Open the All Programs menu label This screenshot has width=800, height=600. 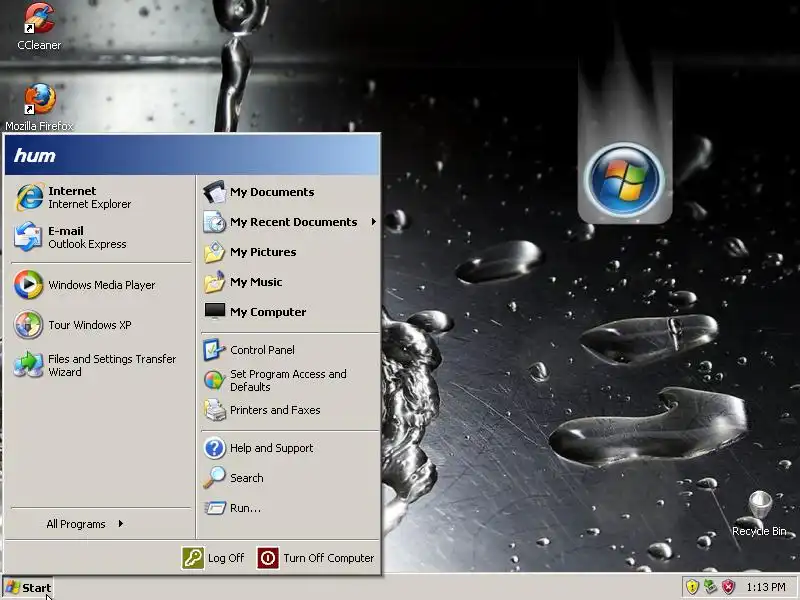tap(76, 524)
